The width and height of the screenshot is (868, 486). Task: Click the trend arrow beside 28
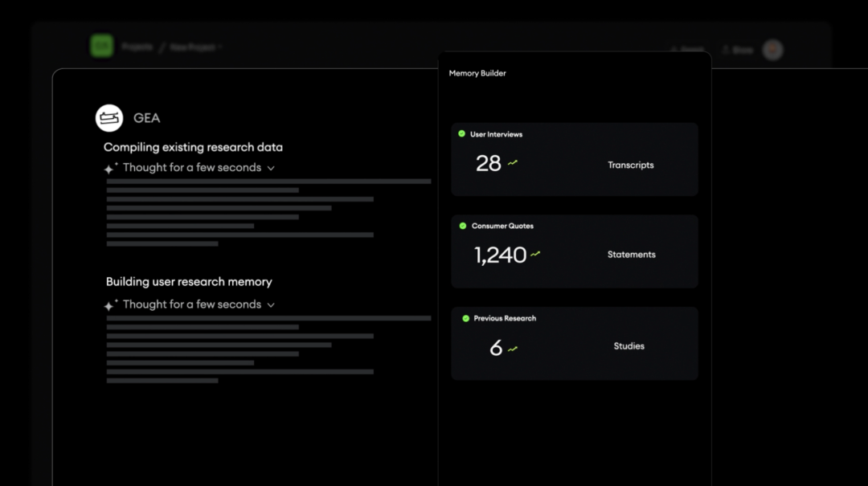(513, 163)
